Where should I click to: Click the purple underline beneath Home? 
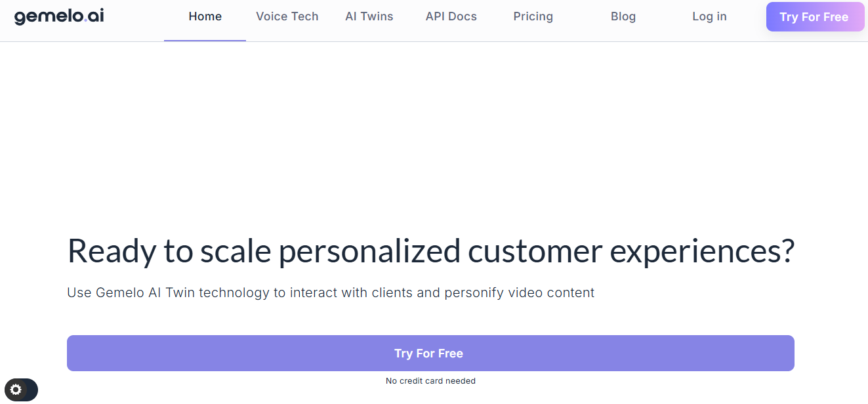coord(205,41)
